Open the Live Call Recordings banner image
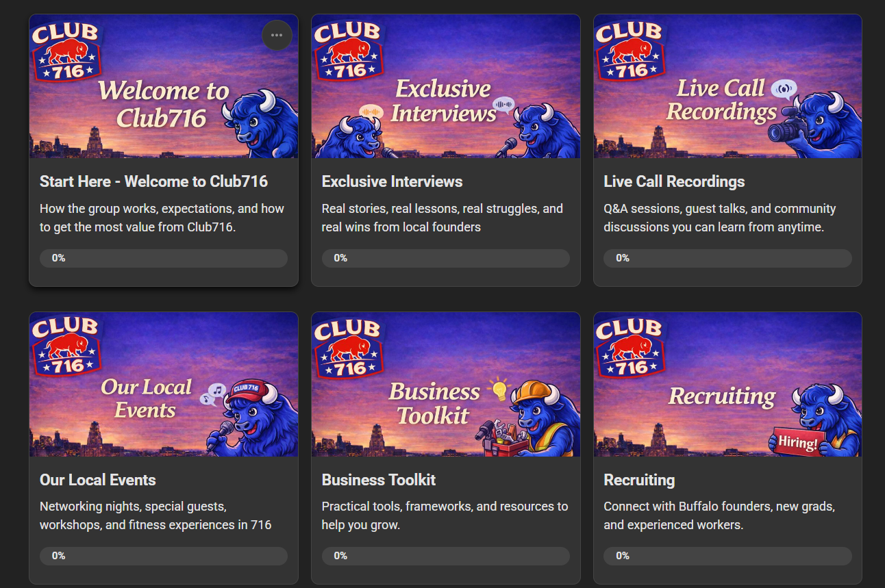This screenshot has height=588, width=885. [727, 87]
